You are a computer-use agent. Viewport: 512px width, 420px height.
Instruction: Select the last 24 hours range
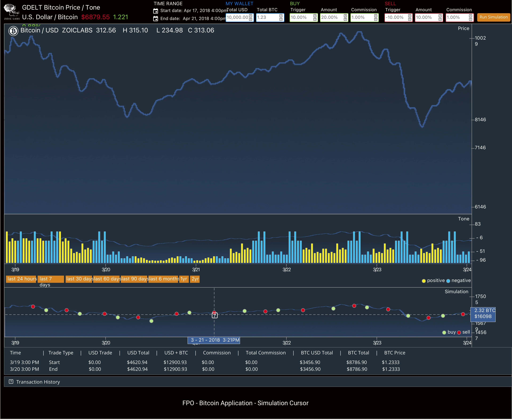pyautogui.click(x=21, y=279)
